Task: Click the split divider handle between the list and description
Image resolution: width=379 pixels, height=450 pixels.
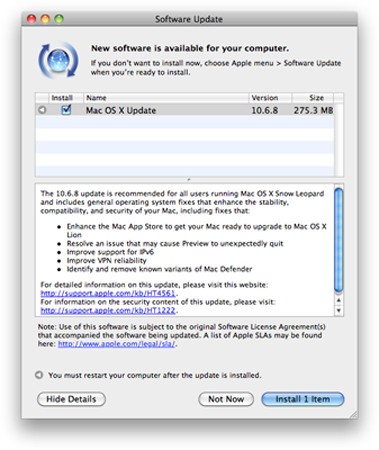Action: point(189,179)
